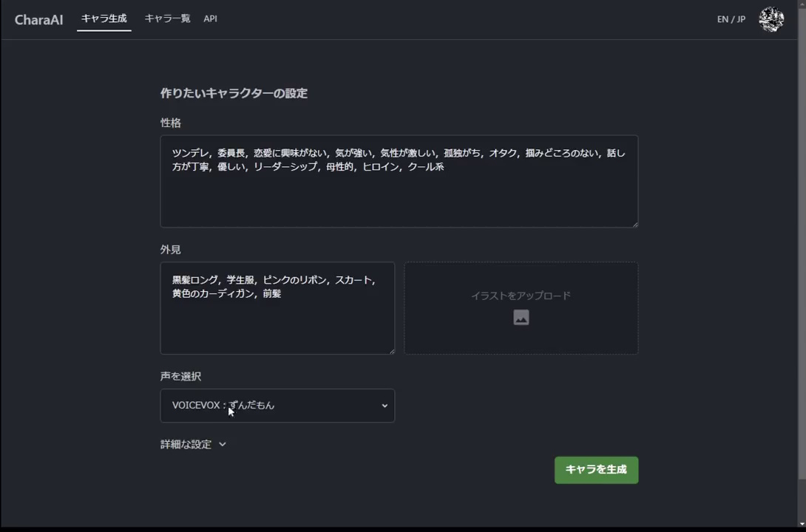This screenshot has width=806, height=532.
Task: Click the resize grip of the appearance textbox
Action: pos(392,350)
